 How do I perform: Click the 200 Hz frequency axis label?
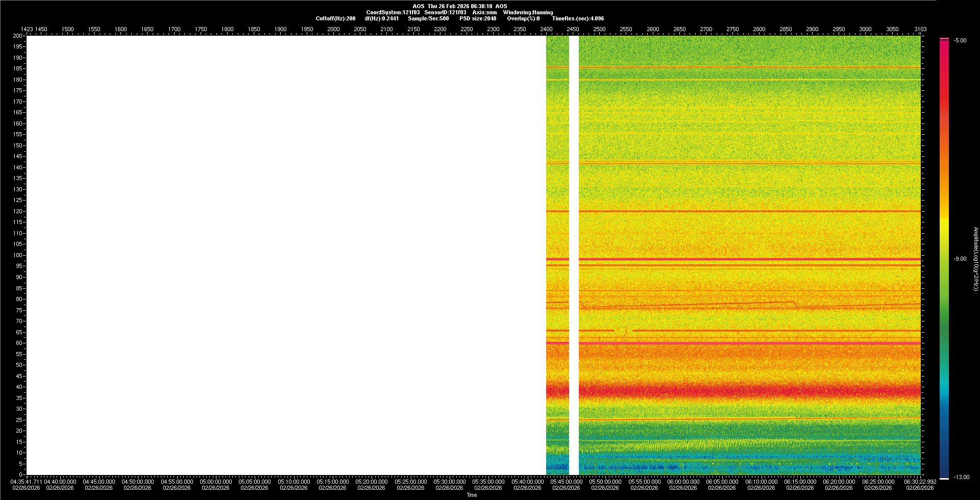pyautogui.click(x=18, y=36)
